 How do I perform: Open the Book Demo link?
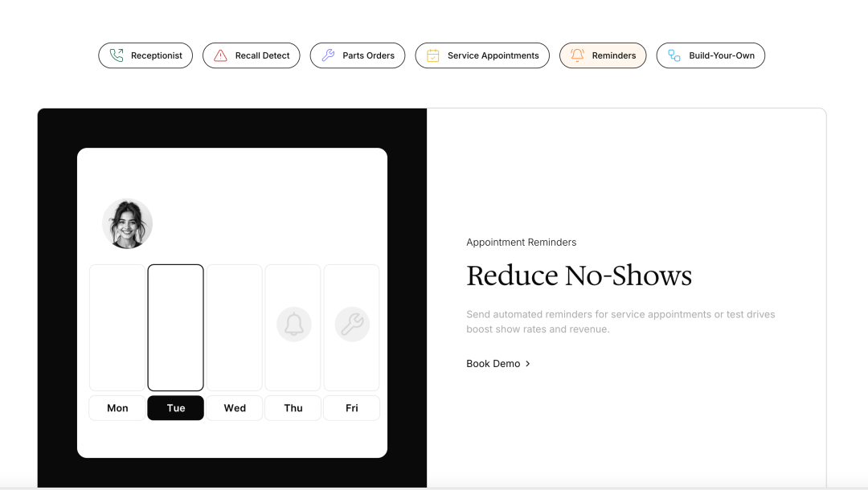(x=493, y=364)
